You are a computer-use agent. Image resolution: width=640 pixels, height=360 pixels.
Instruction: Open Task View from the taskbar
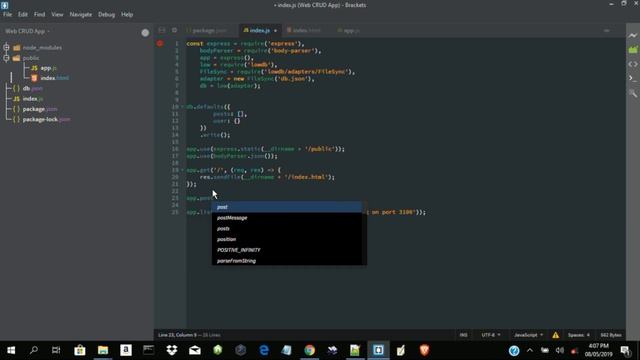pyautogui.click(x=56, y=350)
